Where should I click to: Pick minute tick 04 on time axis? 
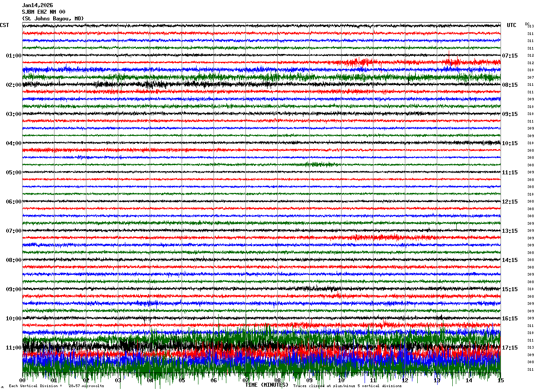pos(150,380)
